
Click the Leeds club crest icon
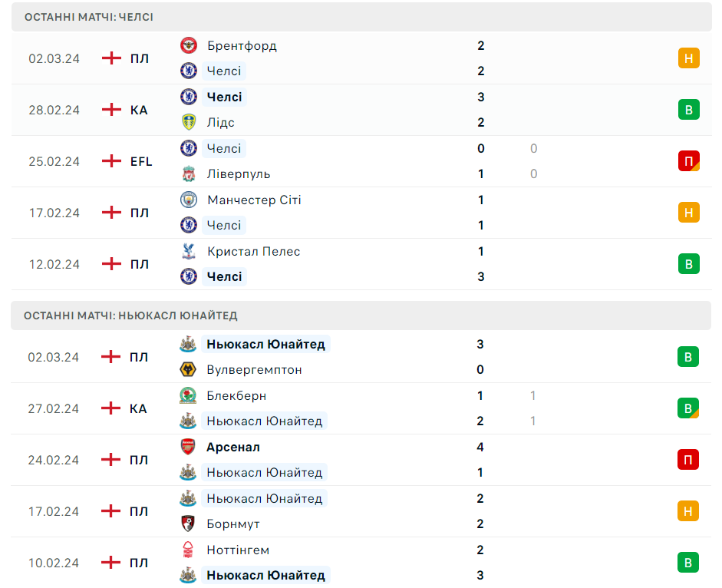(x=189, y=122)
